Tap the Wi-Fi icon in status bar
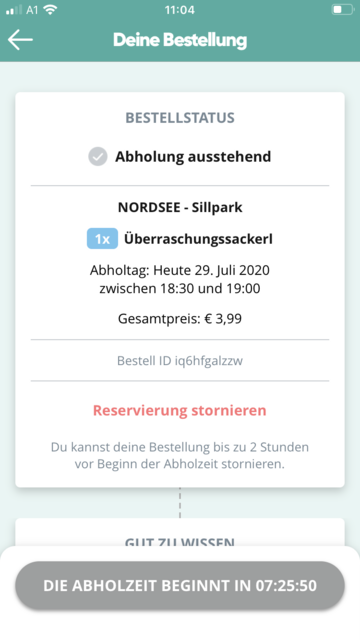Image resolution: width=360 pixels, height=640 pixels. tap(51, 10)
